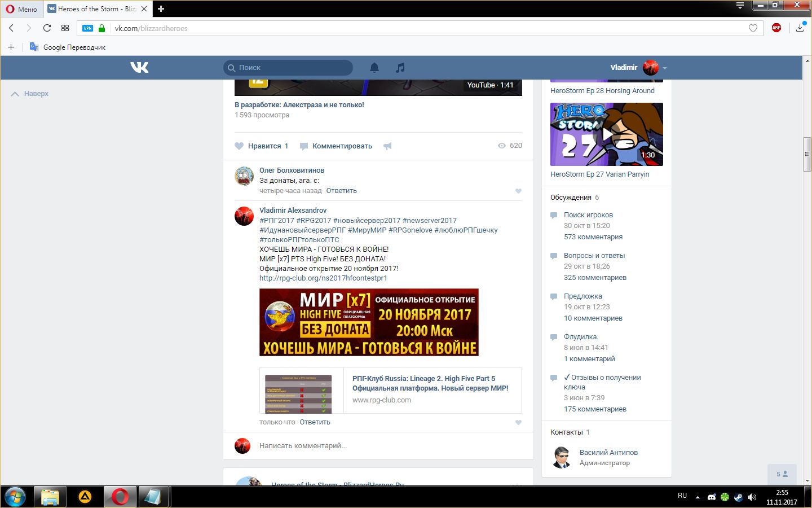Open hashtag #РПГ2017

[277, 220]
